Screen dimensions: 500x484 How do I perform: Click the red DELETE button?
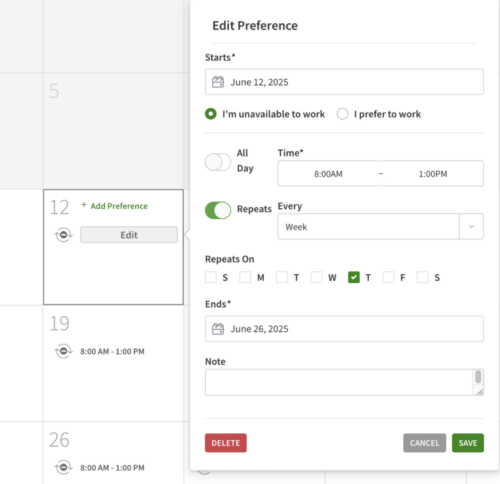(x=226, y=443)
